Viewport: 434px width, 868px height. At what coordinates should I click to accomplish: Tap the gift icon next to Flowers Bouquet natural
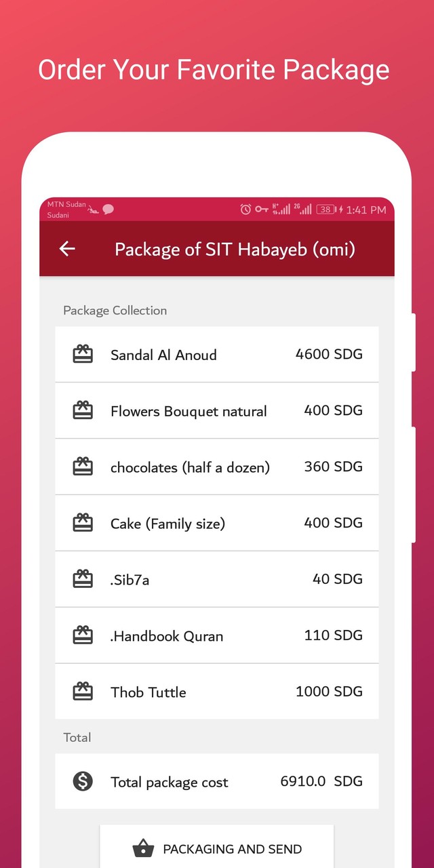(x=83, y=410)
